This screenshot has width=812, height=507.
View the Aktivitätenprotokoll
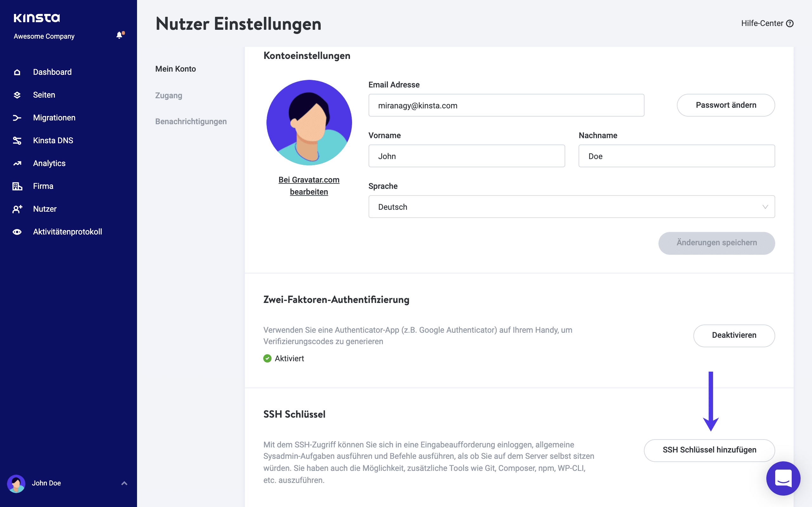pyautogui.click(x=68, y=231)
